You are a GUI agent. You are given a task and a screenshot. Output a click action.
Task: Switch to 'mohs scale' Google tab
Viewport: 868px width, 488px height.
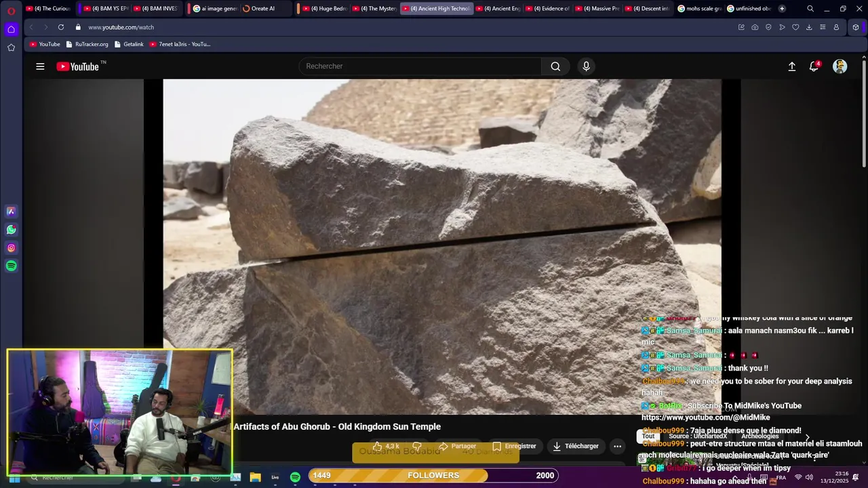click(x=698, y=9)
